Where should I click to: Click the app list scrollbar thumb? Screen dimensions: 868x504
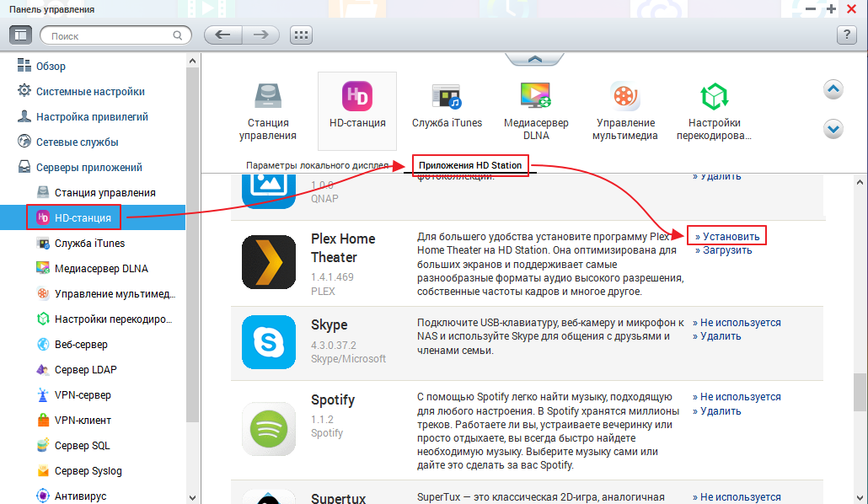pos(860,392)
